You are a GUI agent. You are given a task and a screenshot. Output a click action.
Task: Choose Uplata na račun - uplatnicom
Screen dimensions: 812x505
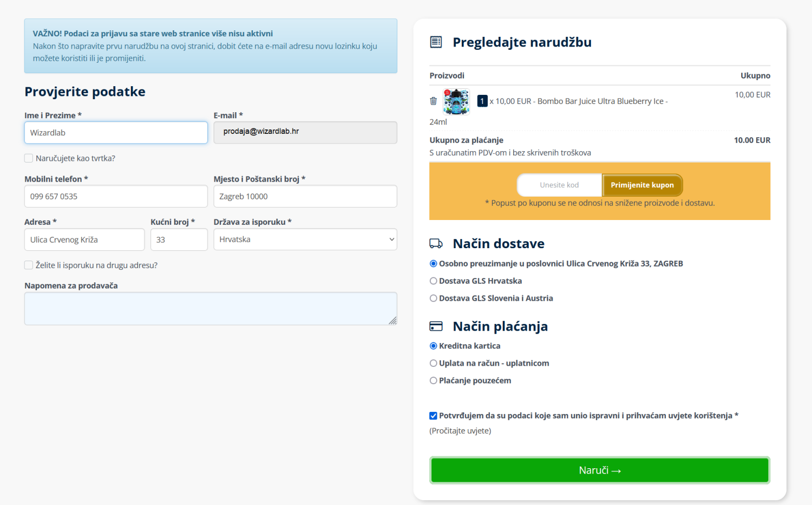click(433, 363)
